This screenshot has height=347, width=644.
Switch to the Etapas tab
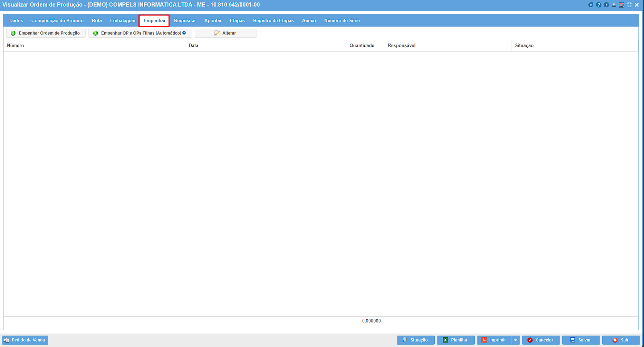(237, 20)
